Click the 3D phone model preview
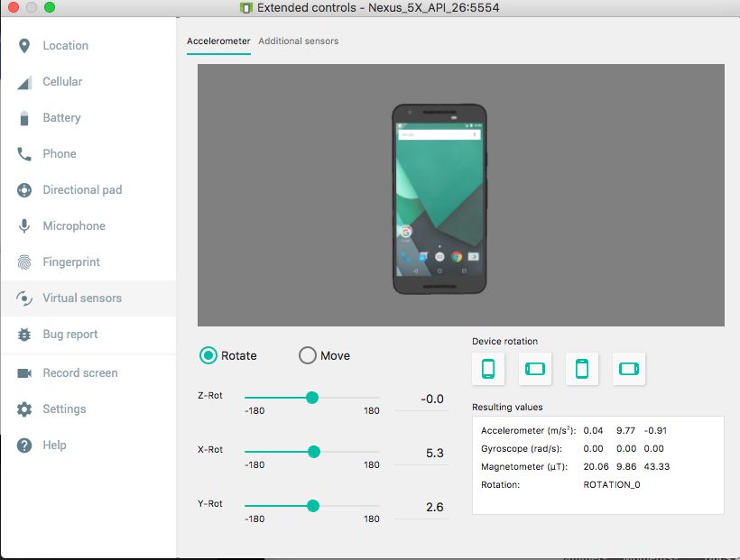This screenshot has height=560, width=740. point(439,199)
